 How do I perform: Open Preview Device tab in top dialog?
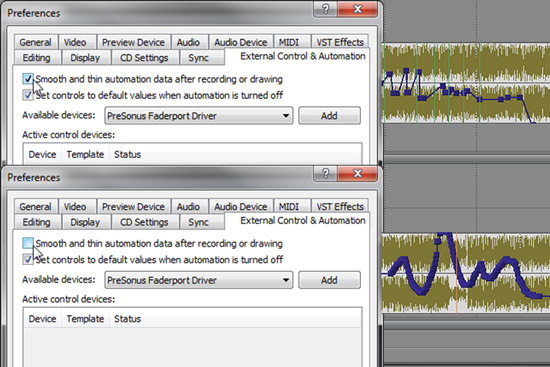point(133,42)
